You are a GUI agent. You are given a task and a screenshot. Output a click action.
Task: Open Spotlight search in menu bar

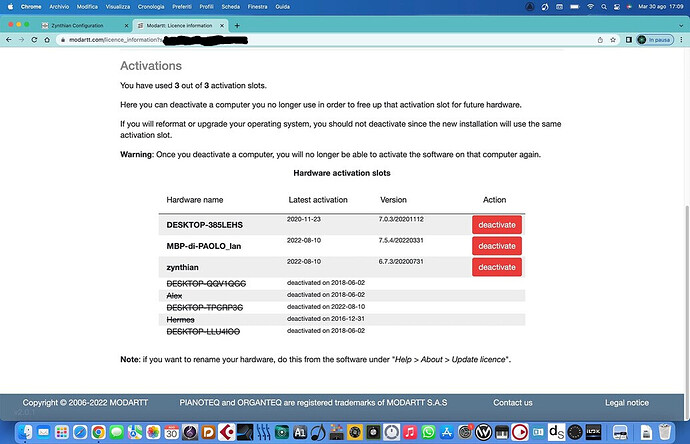click(604, 7)
